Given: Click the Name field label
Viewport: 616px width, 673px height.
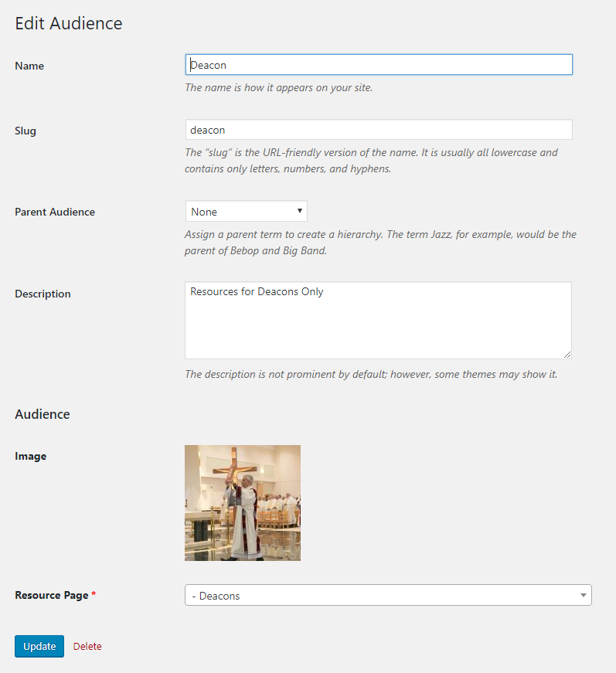Looking at the screenshot, I should click(29, 66).
